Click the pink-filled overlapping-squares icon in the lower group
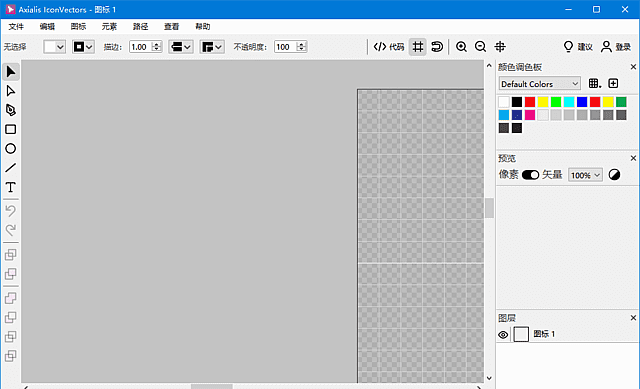The image size is (640, 389). pyautogui.click(x=11, y=298)
